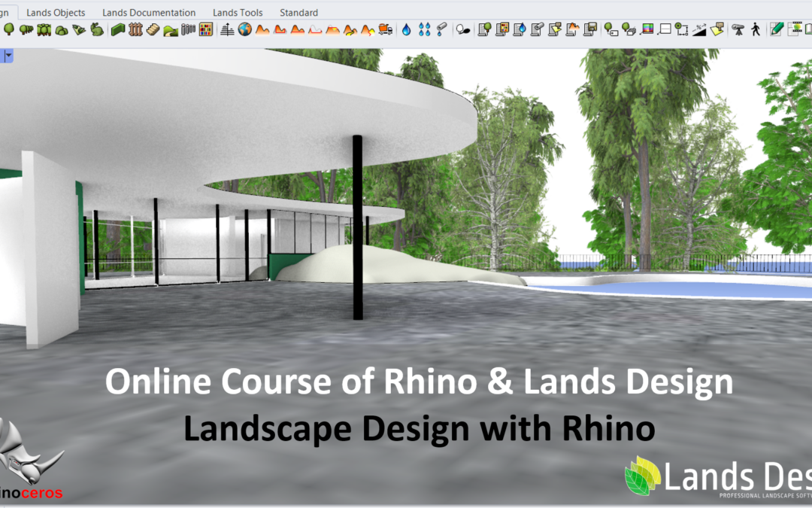The image size is (812, 508).
Task: Switch to the Lands Documentation tab
Action: [149, 13]
